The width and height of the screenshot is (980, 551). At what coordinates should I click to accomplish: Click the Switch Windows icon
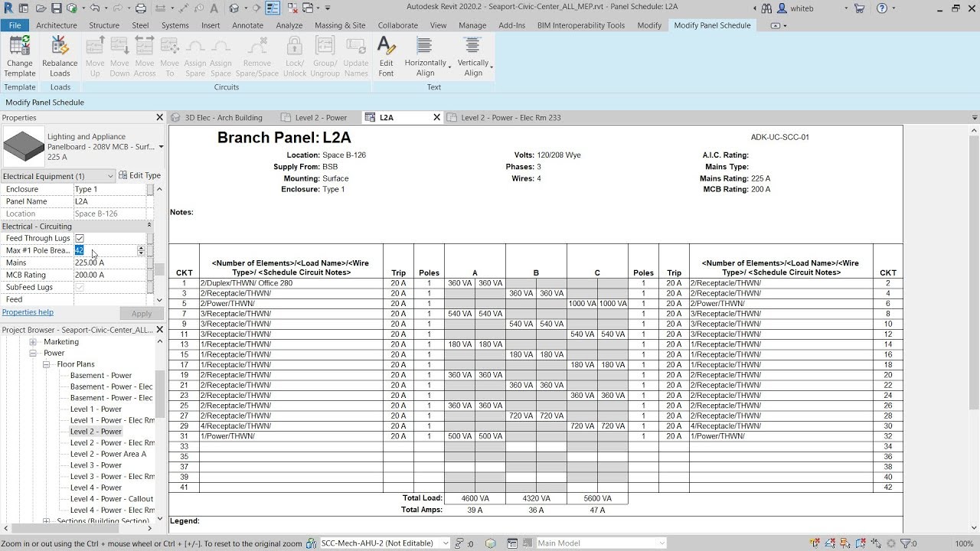click(x=309, y=8)
